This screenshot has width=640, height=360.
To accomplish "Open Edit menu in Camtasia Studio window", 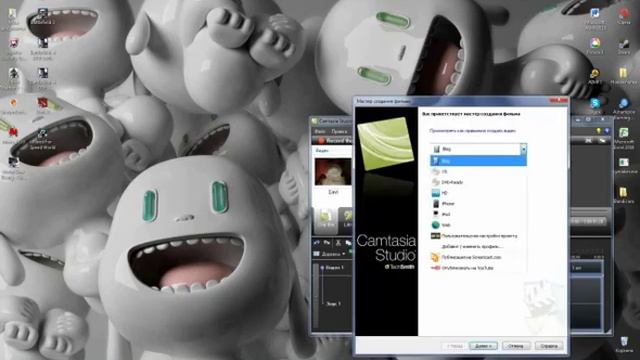I will click(339, 131).
